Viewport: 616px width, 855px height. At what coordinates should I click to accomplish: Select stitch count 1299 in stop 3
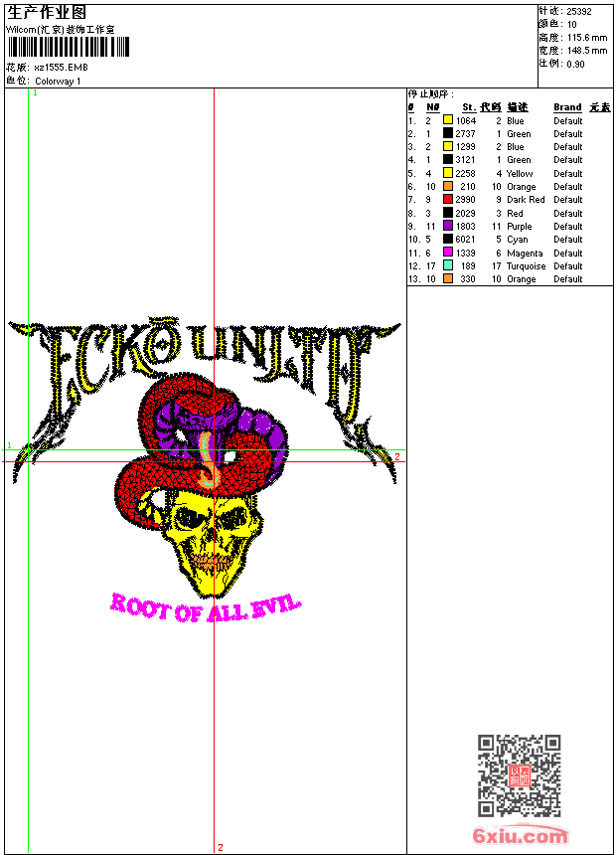pos(466,147)
